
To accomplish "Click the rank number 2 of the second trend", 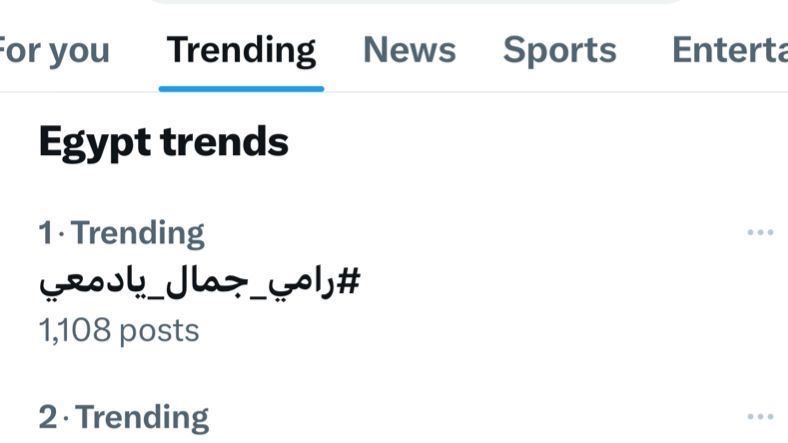I will [x=47, y=417].
